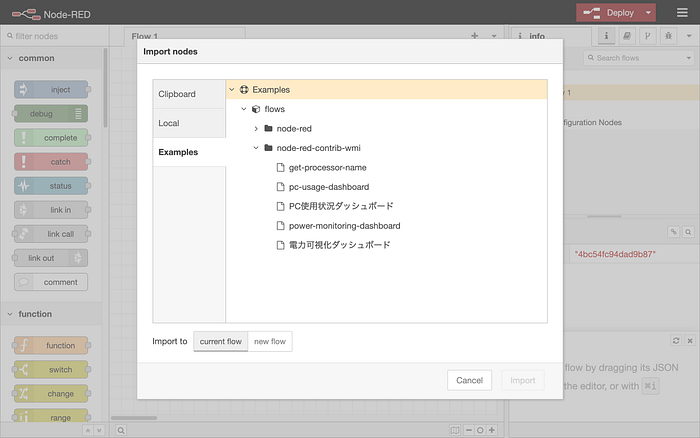Screen dimensions: 700x438
Task: Choose the link call node
Action: point(51,234)
